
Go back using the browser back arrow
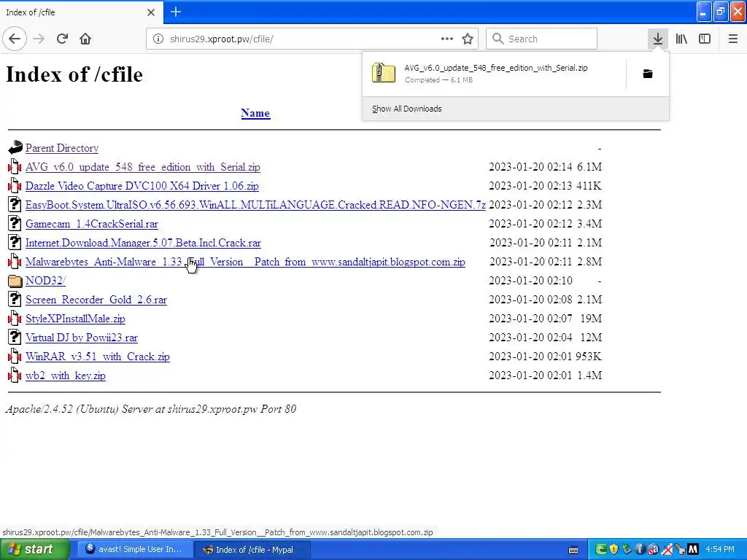point(15,39)
